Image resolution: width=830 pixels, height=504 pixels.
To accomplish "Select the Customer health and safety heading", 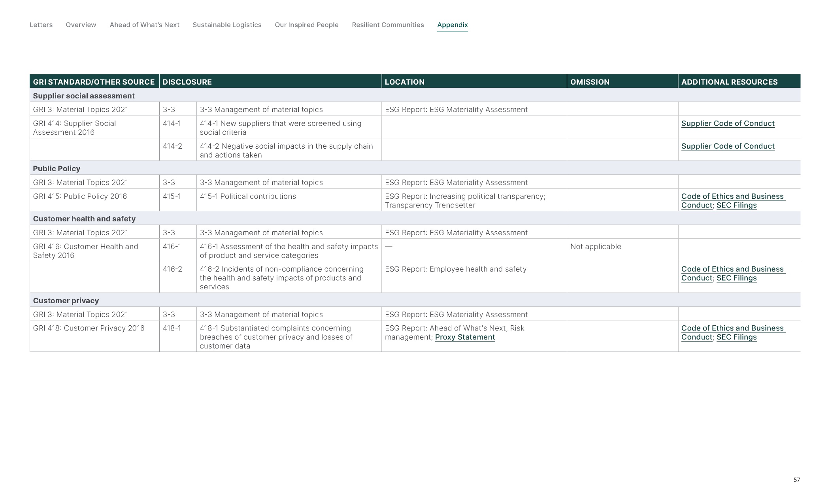I will pyautogui.click(x=84, y=219).
